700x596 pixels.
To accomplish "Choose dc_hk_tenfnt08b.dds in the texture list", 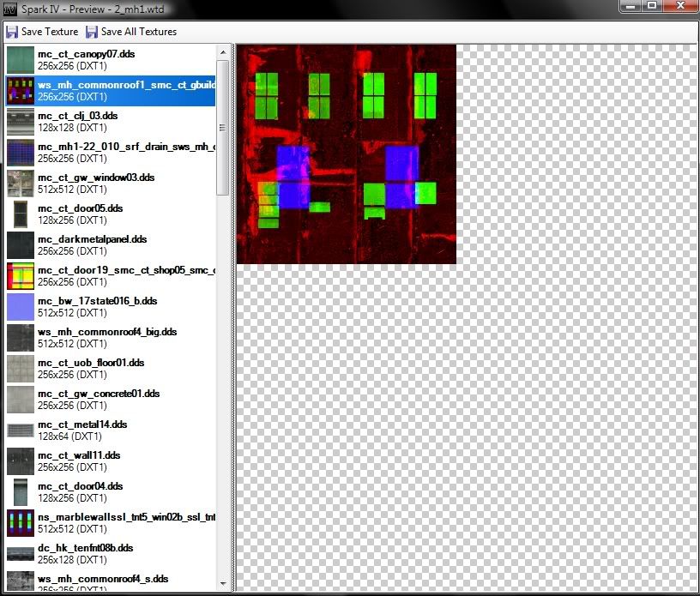I will (x=85, y=554).
